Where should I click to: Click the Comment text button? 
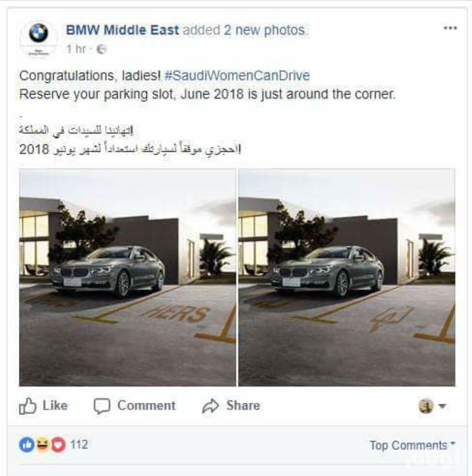click(147, 405)
